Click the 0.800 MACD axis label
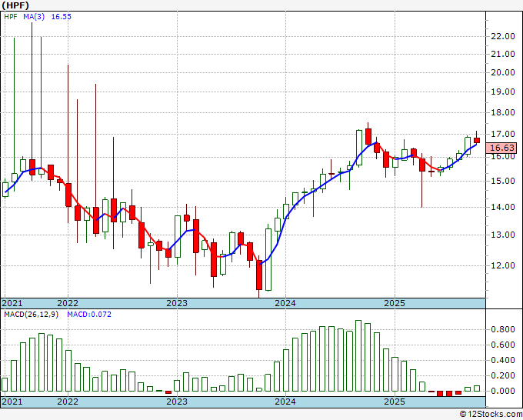This screenshot has height=420, width=523. [503, 329]
